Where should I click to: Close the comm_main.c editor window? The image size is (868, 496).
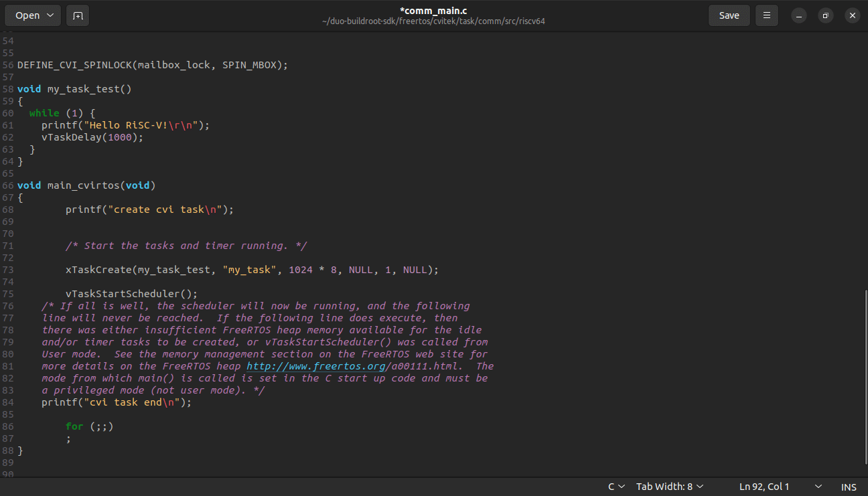coord(851,15)
